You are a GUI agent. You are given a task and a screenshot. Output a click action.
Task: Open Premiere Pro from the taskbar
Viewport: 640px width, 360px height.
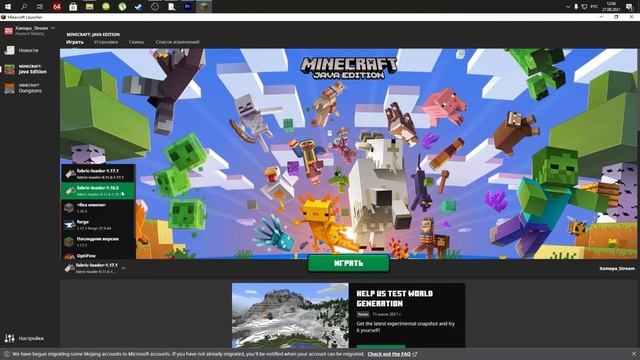click(187, 7)
